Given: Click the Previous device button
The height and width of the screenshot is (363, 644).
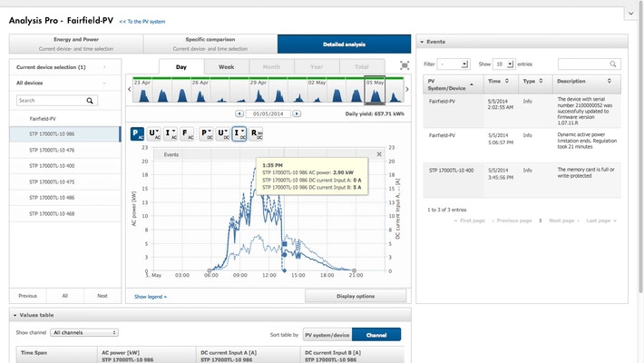Looking at the screenshot, I should 27,296.
